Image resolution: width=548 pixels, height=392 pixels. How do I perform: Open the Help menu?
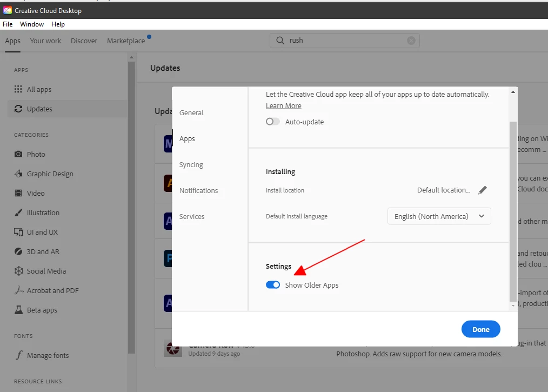coord(58,24)
